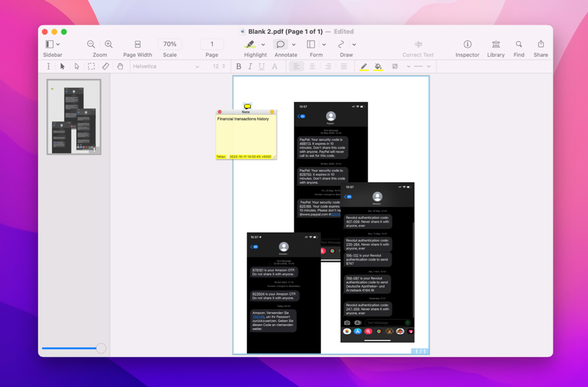Select the Hand pan tool
This screenshot has width=588, height=387.
120,66
